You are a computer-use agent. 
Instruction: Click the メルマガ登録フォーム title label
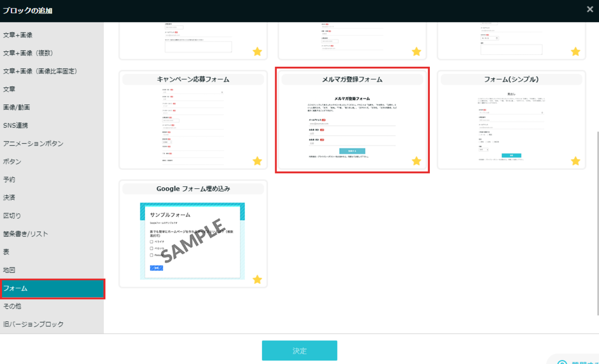click(x=352, y=79)
